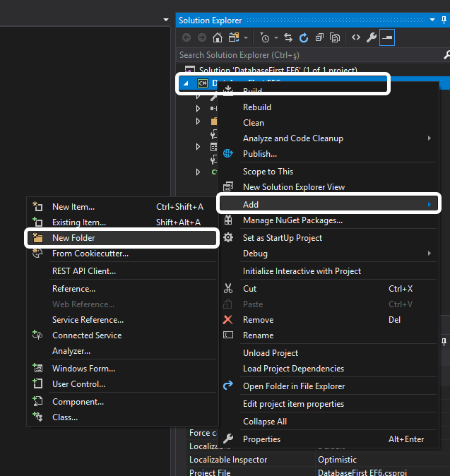Toggle the Preview Selected Items button

(387, 37)
